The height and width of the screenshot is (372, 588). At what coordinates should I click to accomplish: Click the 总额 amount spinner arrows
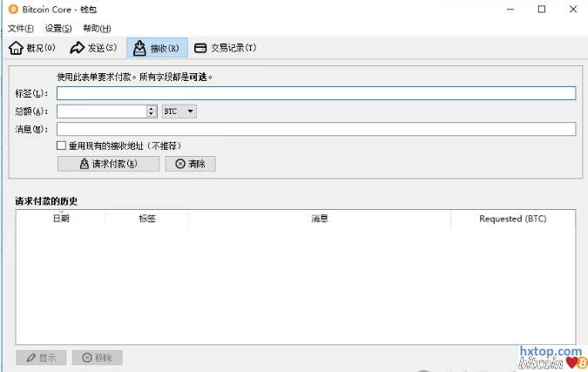[152, 112]
